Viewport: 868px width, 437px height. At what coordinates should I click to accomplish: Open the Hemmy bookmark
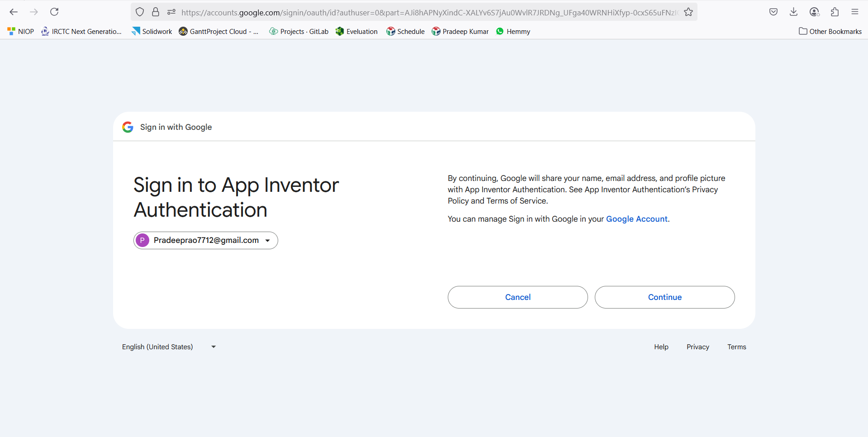(513, 31)
